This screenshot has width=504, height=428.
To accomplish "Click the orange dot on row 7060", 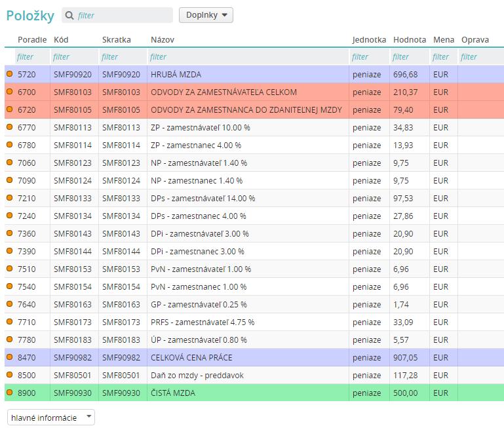I will click(10, 162).
